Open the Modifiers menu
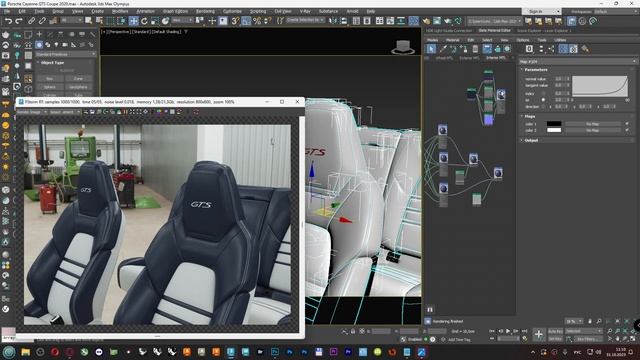 [x=120, y=11]
